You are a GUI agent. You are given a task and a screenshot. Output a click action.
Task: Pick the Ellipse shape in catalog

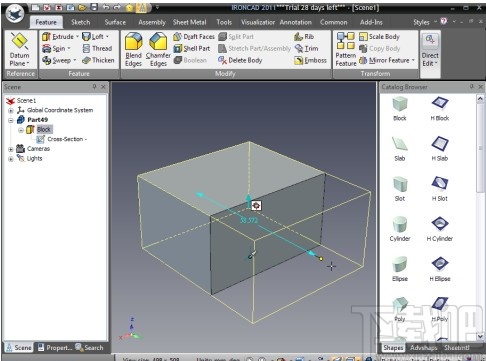400,269
